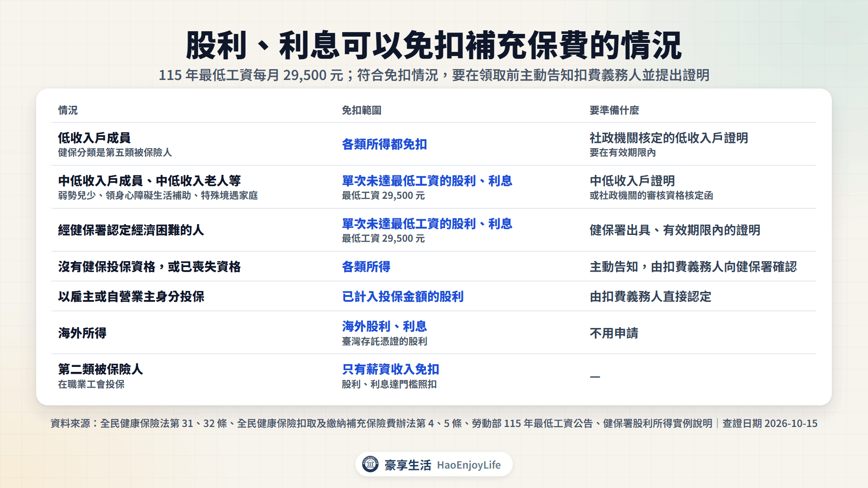Click the subtitle mentioning 115 年最低工資每月 29,500 元
This screenshot has height=488, width=868.
(x=434, y=75)
